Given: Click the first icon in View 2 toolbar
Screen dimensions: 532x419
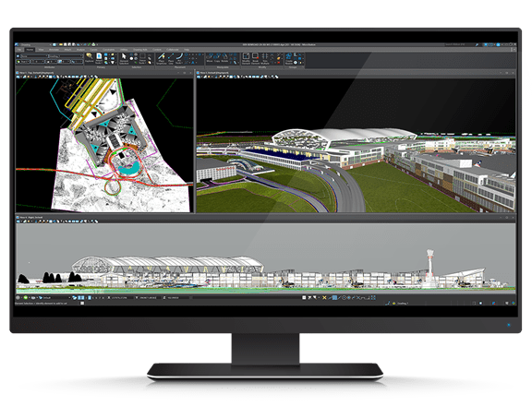Looking at the screenshot, I should pyautogui.click(x=199, y=77).
